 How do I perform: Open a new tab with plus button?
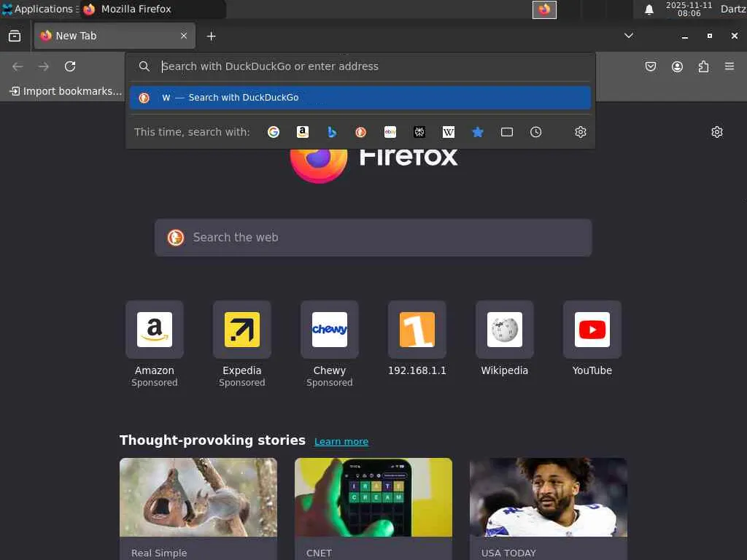[211, 36]
